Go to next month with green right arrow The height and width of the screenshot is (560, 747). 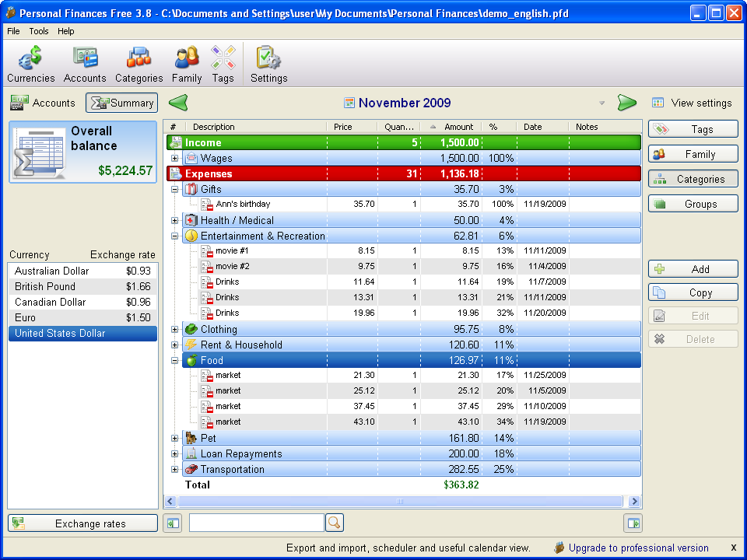626,103
